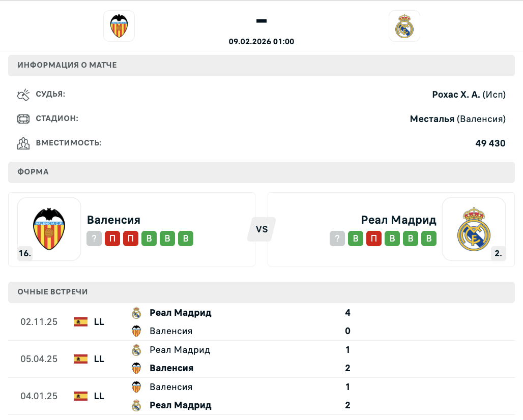Click the Valencia crest in the match header

(119, 26)
